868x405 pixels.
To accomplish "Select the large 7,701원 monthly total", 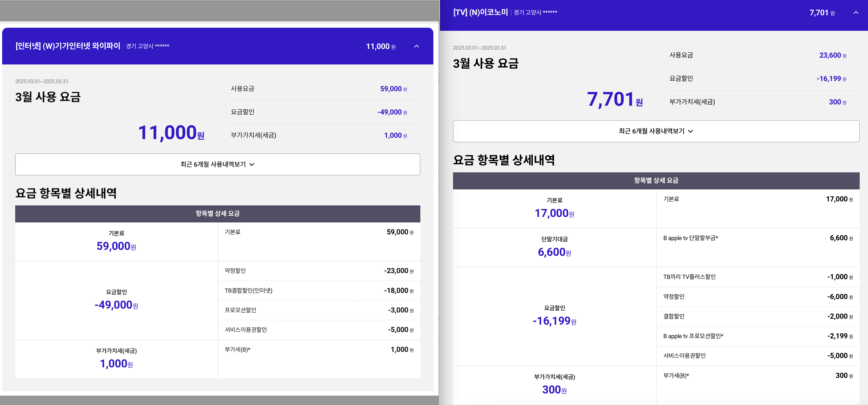I will point(615,99).
